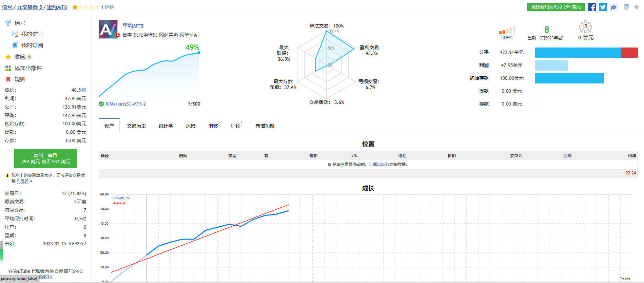644x283 pixels.
Task: Open the 评论 tab
Action: (236, 126)
